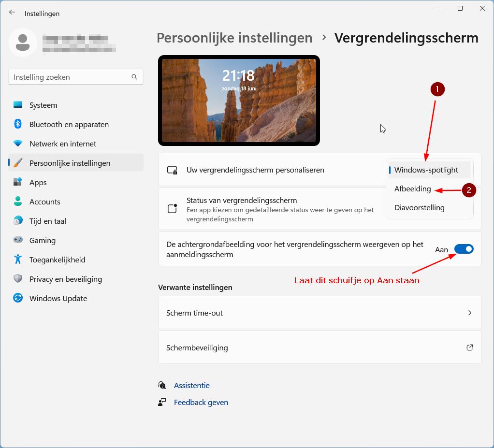Viewport: 494px width, 448px height.
Task: Click the Windows Update sync icon
Action: [x=18, y=298]
